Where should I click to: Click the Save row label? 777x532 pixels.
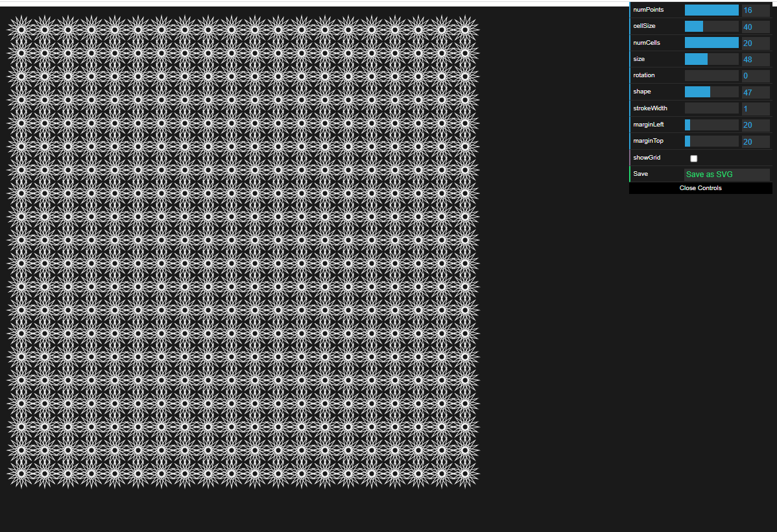point(640,173)
